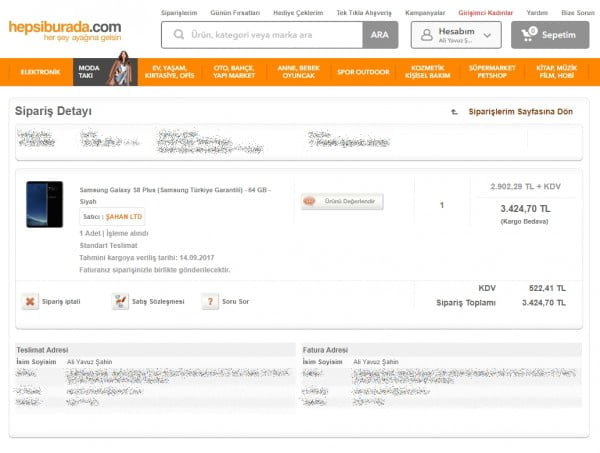The height and width of the screenshot is (453, 600).
Task: Click the Satış Sözleşmesi document icon
Action: pos(120,301)
